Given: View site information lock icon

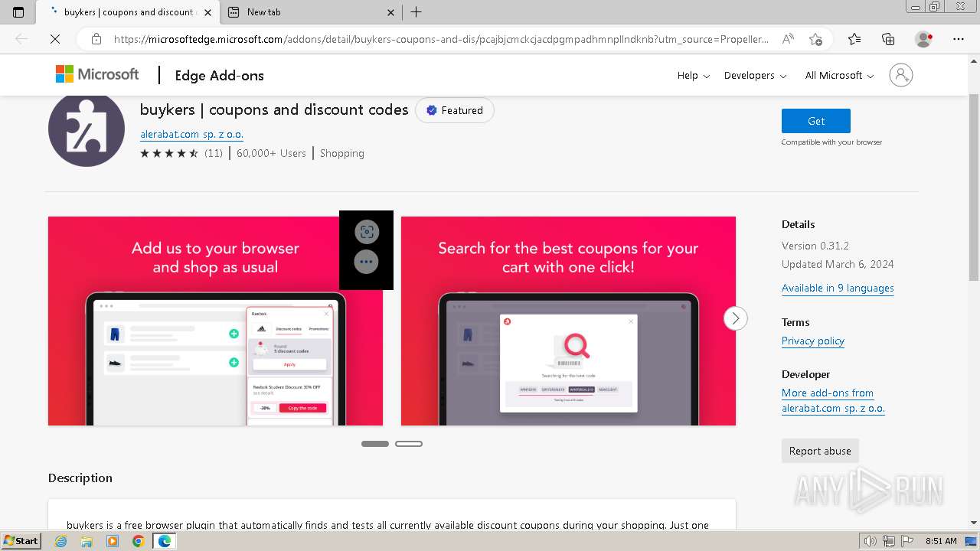Looking at the screenshot, I should coord(96,39).
